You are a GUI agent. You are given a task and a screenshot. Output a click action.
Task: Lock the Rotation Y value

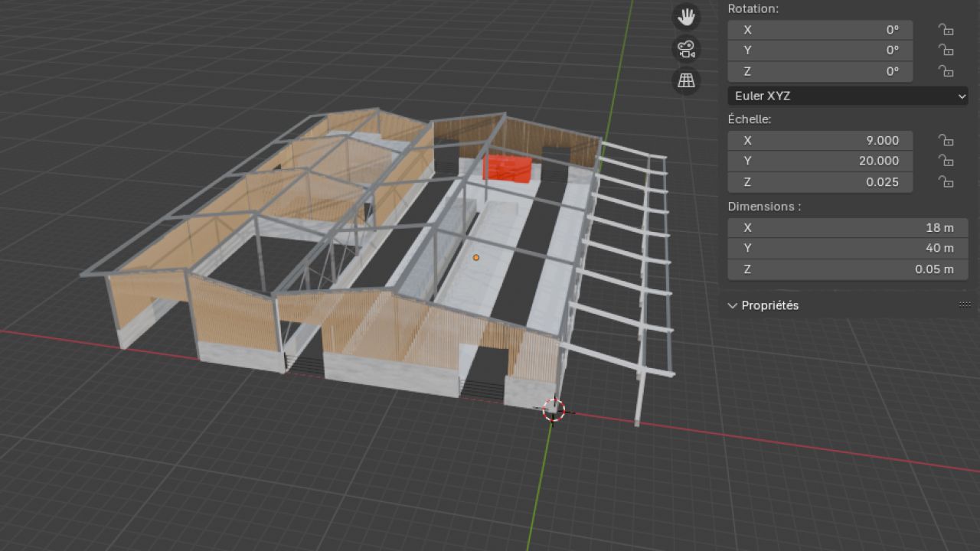(946, 51)
